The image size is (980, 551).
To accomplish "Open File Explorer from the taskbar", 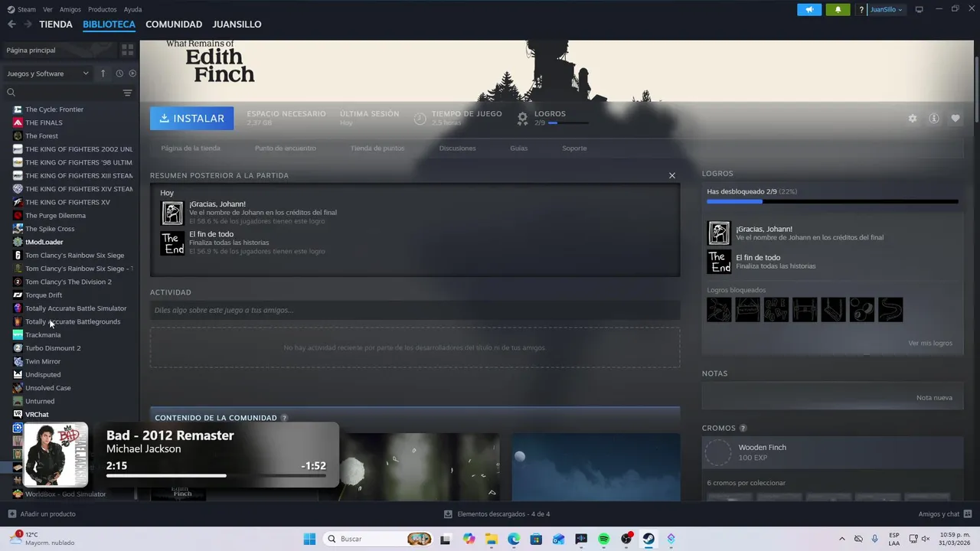I will (x=492, y=539).
